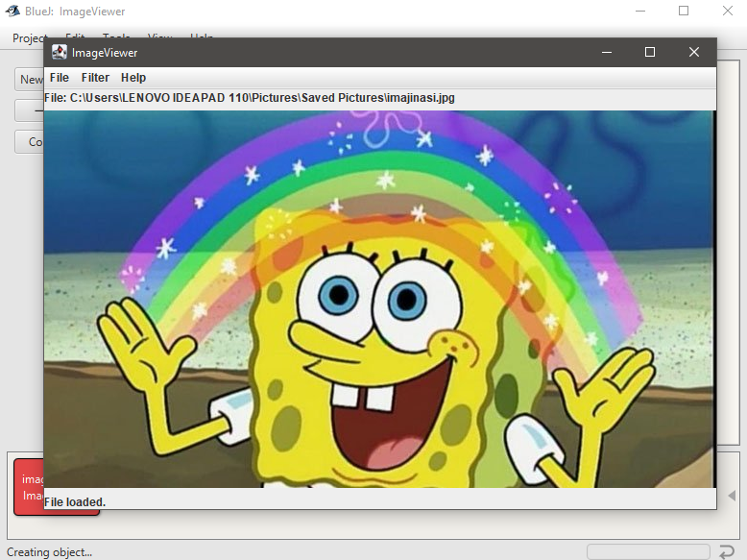Click the ImageViewer title bar text
The image size is (747, 560).
click(105, 53)
